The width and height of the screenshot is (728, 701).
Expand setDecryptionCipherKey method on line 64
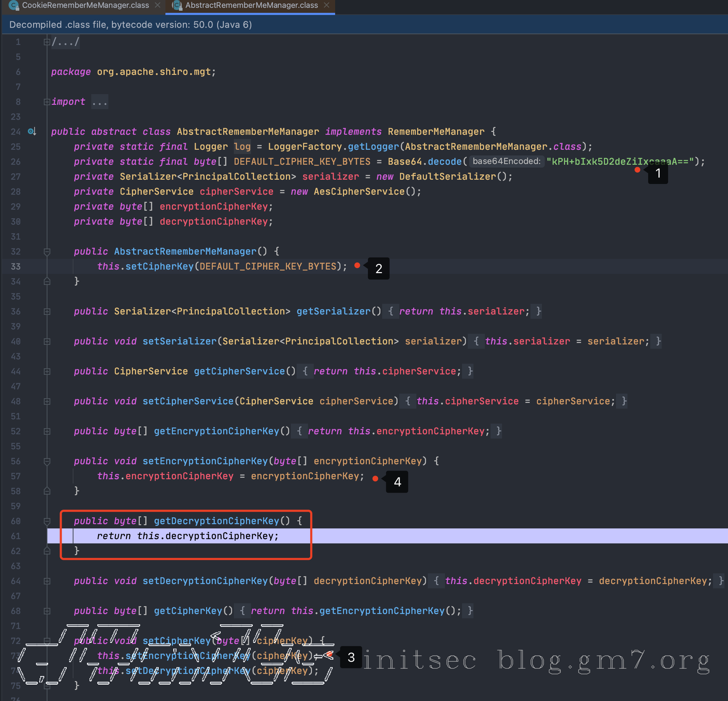click(x=47, y=581)
